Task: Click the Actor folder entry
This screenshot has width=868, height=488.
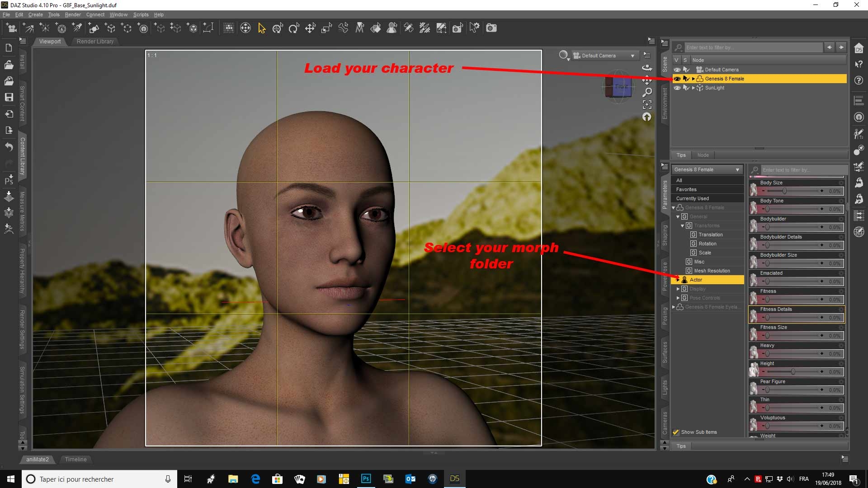Action: click(696, 280)
